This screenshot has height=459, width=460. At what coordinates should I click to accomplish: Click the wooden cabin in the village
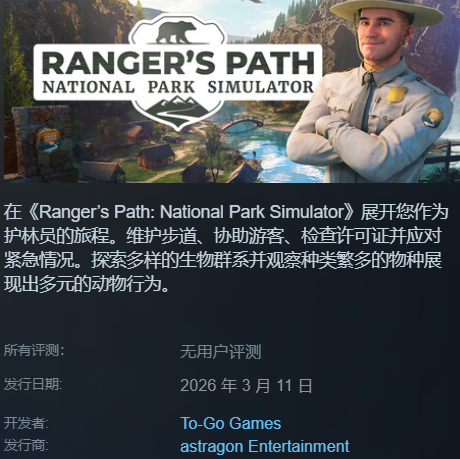[x=156, y=156]
